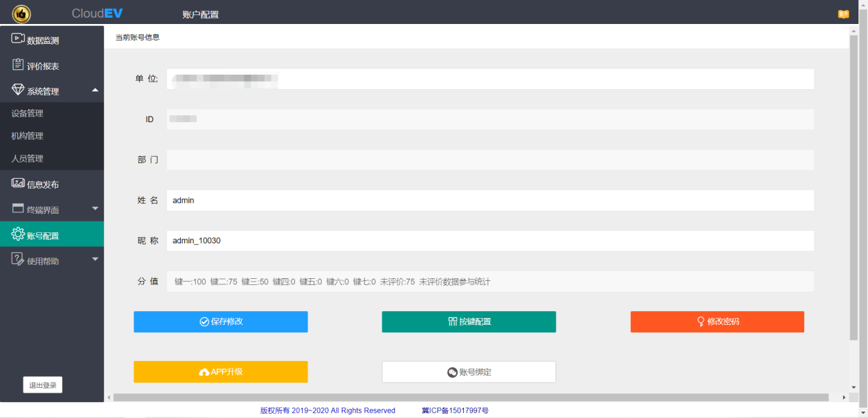The width and height of the screenshot is (868, 418).
Task: Collapse the 系统管理 submenu arrow
Action: pos(96,88)
